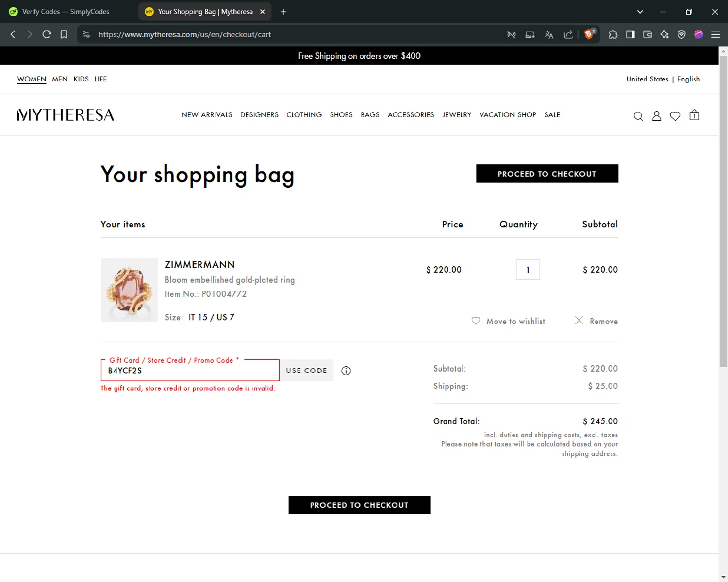Click the Grand Total $ 245.00 value
Viewport: 728px width, 582px height.
coord(600,421)
